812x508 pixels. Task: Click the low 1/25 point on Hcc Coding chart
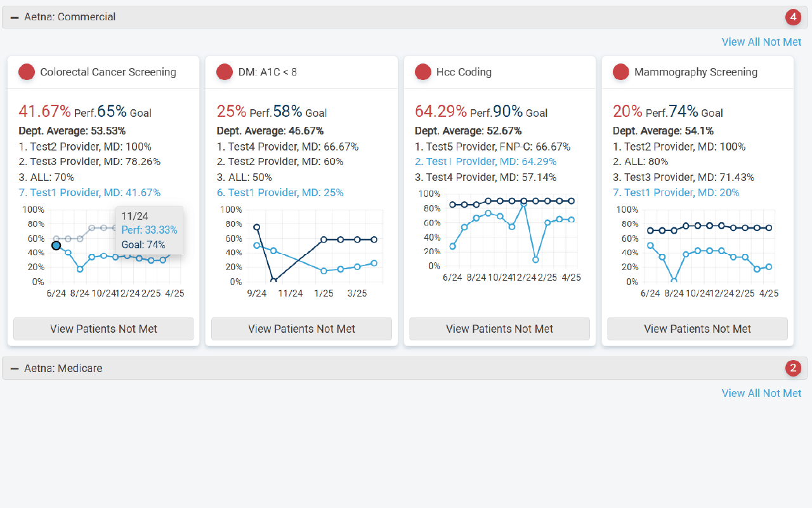coord(536,260)
